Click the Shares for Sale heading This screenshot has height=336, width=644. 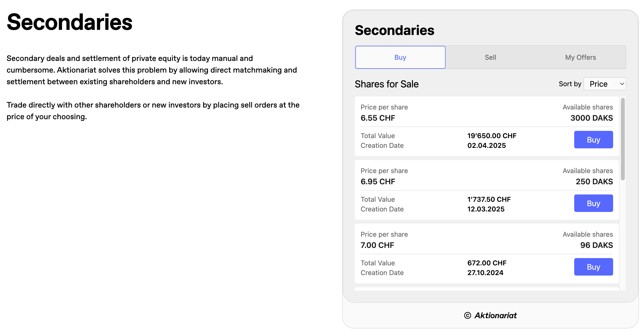[386, 84]
